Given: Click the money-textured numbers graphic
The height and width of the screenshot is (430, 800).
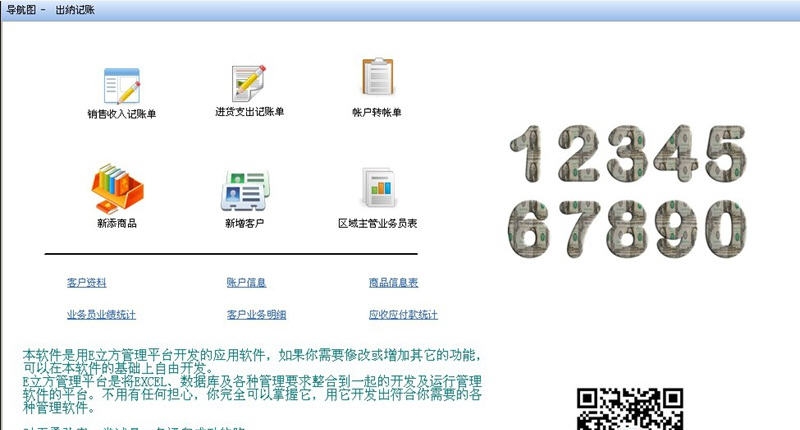Looking at the screenshot, I should pos(628,190).
